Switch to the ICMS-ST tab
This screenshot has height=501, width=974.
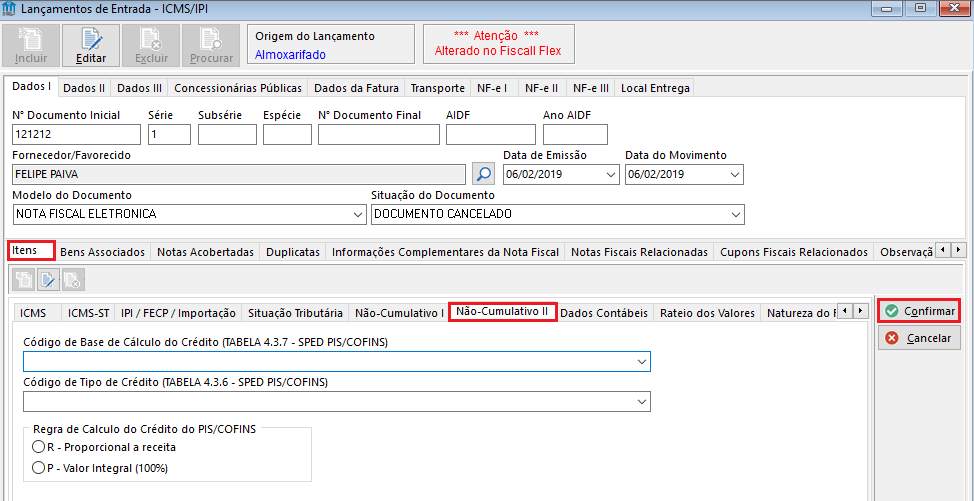(88, 313)
